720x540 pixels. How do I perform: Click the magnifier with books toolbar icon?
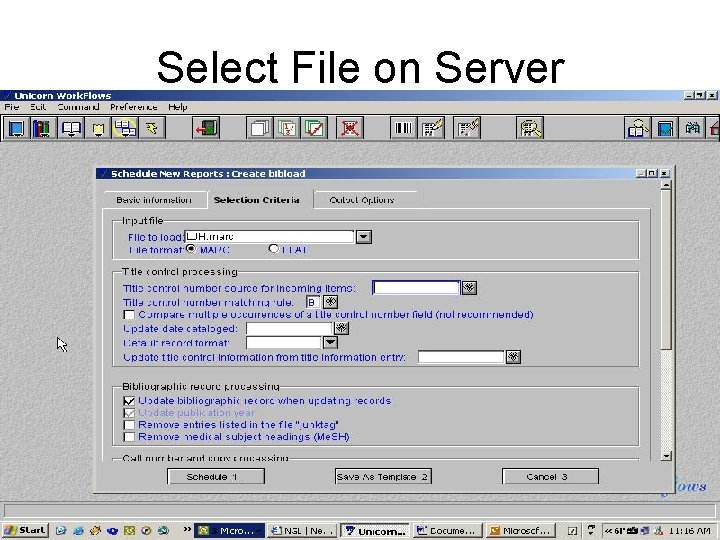(x=637, y=128)
